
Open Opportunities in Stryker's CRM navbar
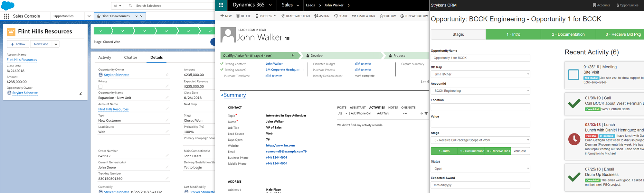coord(627,5)
